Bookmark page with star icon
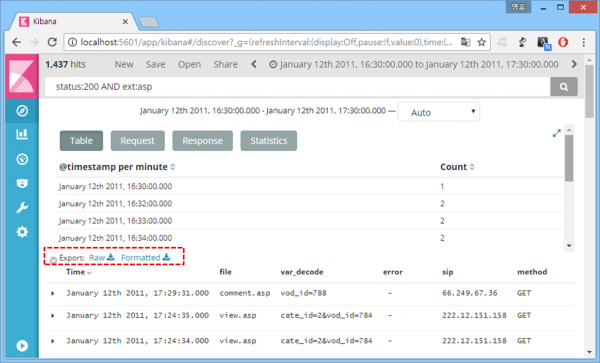The width and height of the screenshot is (600, 363). tap(481, 42)
